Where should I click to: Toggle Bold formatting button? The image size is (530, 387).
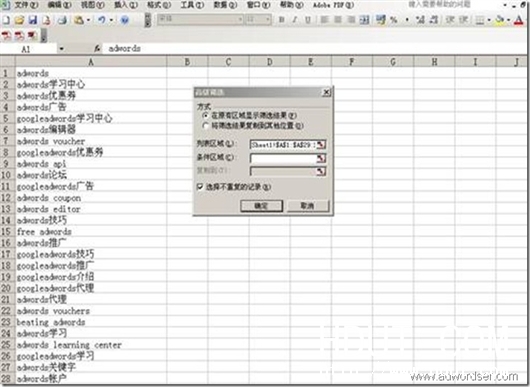[x=281, y=20]
